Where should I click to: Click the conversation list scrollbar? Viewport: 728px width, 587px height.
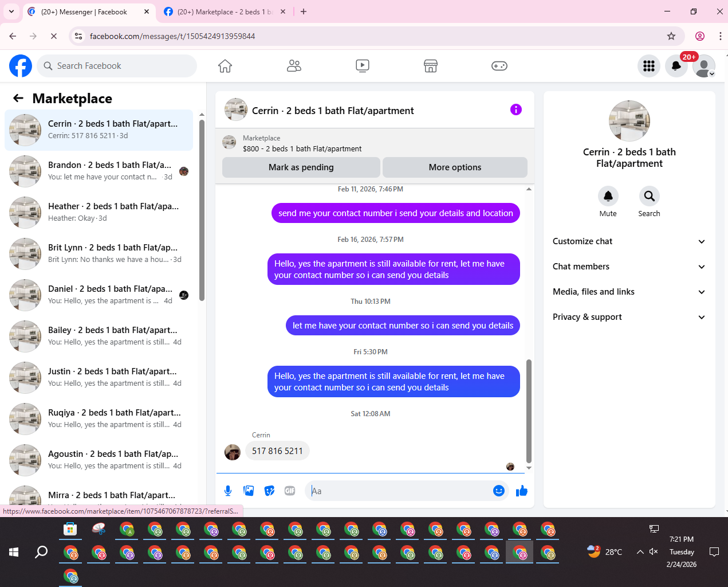pos(202,210)
